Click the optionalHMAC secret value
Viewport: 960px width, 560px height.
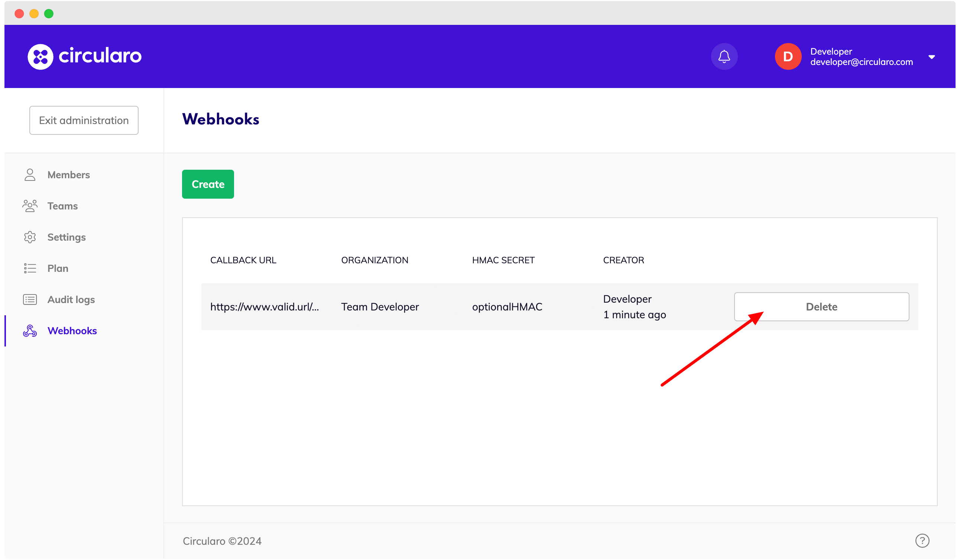(507, 307)
